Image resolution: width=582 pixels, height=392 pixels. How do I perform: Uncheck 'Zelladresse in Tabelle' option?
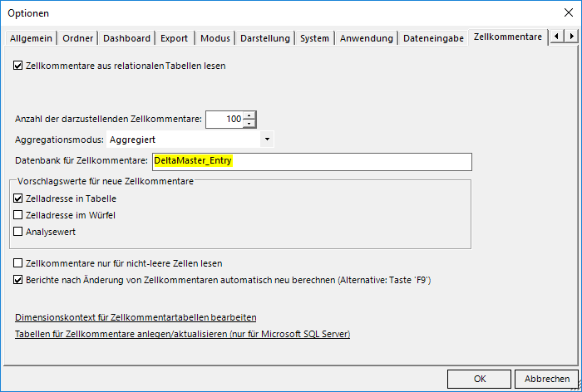19,198
